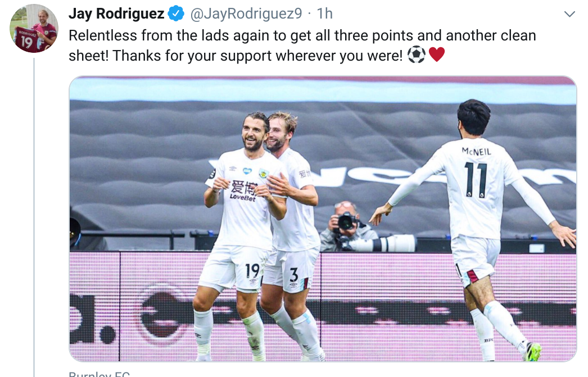This screenshot has width=588, height=377.
Task: Click the number 19 on player's shorts
Action: pyautogui.click(x=252, y=270)
